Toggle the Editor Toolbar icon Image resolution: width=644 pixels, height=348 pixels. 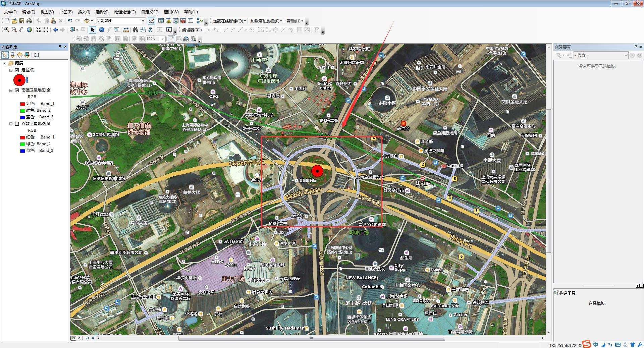152,21
